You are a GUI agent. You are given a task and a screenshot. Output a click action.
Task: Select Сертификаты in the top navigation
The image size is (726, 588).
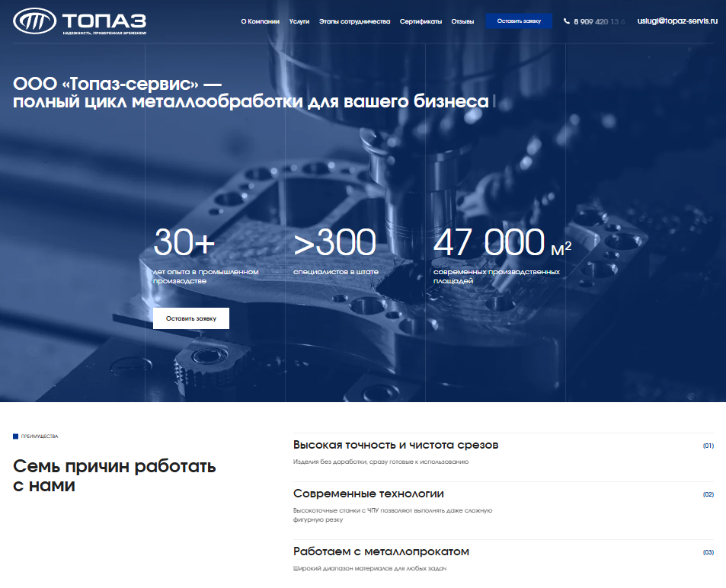(x=421, y=21)
